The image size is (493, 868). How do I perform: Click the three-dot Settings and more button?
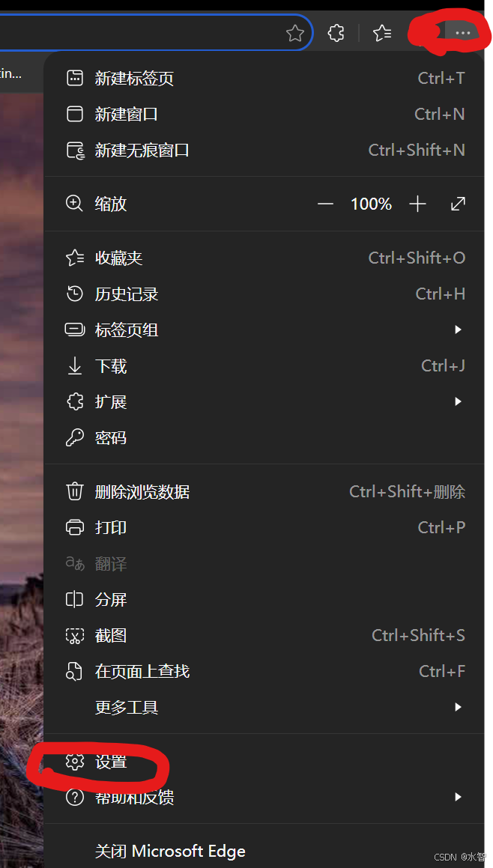(462, 33)
